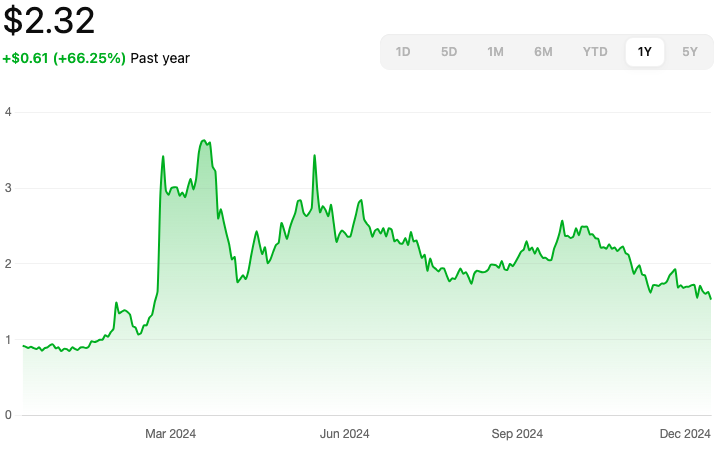
Task: Click the +$0.61 (+66.25%) change text
Action: [x=64, y=58]
